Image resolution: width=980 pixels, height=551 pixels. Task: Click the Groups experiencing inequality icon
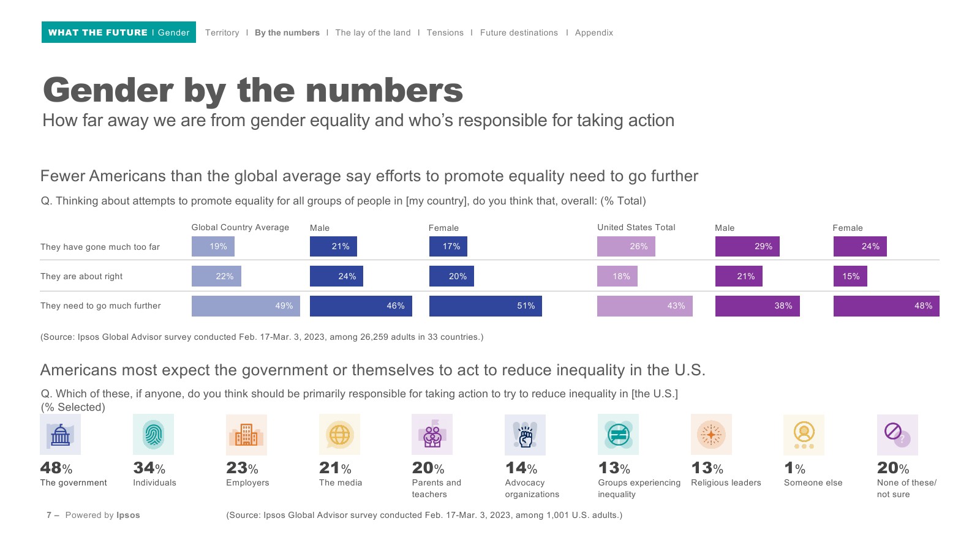[x=618, y=435]
